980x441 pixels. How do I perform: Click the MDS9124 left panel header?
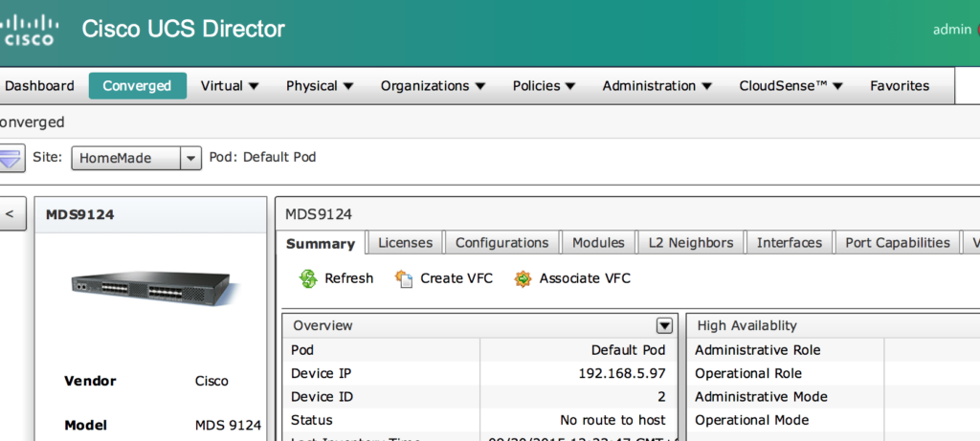click(x=150, y=215)
